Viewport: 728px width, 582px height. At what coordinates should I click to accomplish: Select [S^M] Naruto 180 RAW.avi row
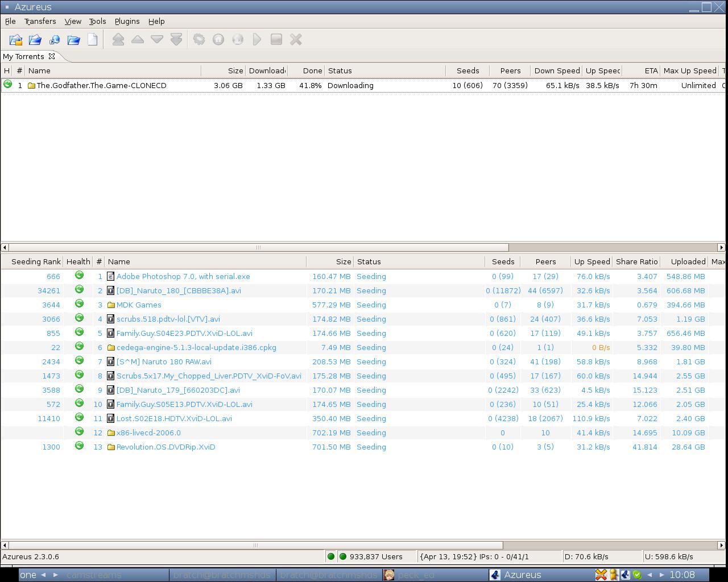point(363,361)
